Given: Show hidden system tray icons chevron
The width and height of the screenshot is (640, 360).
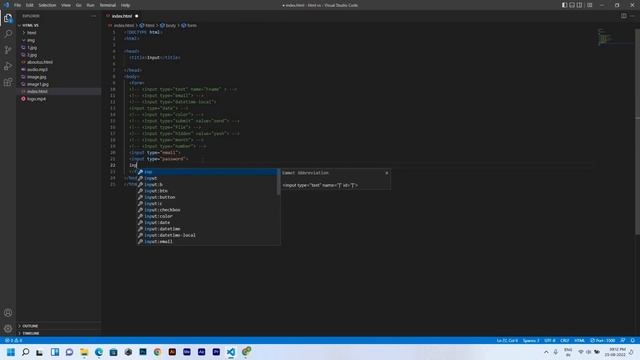Looking at the screenshot, I should (546, 352).
